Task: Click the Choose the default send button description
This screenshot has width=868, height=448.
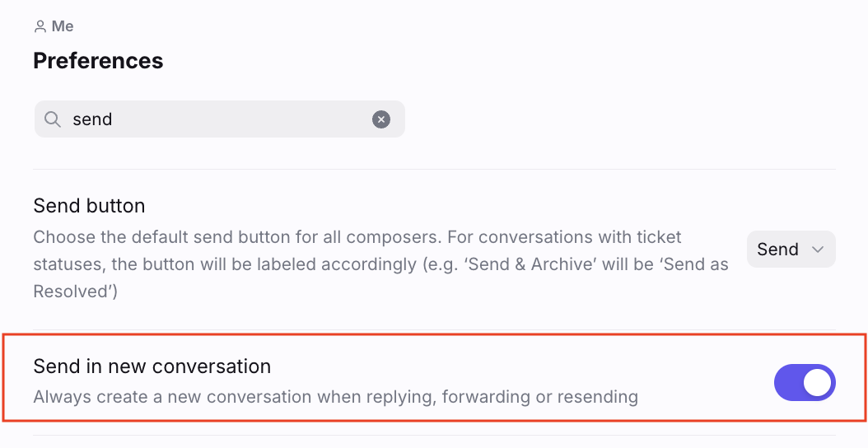Action: coord(380,264)
